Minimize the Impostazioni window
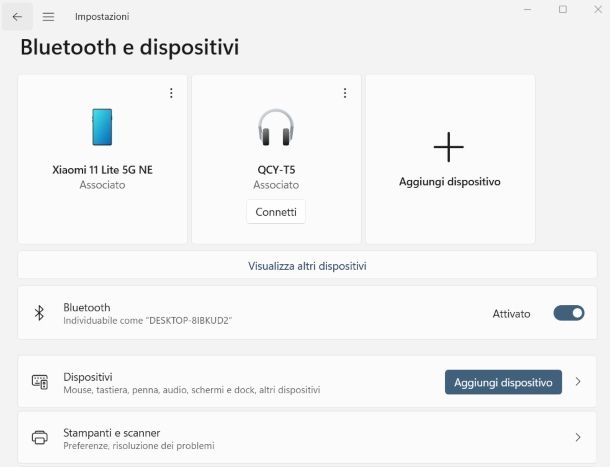610x467 pixels. click(x=527, y=9)
